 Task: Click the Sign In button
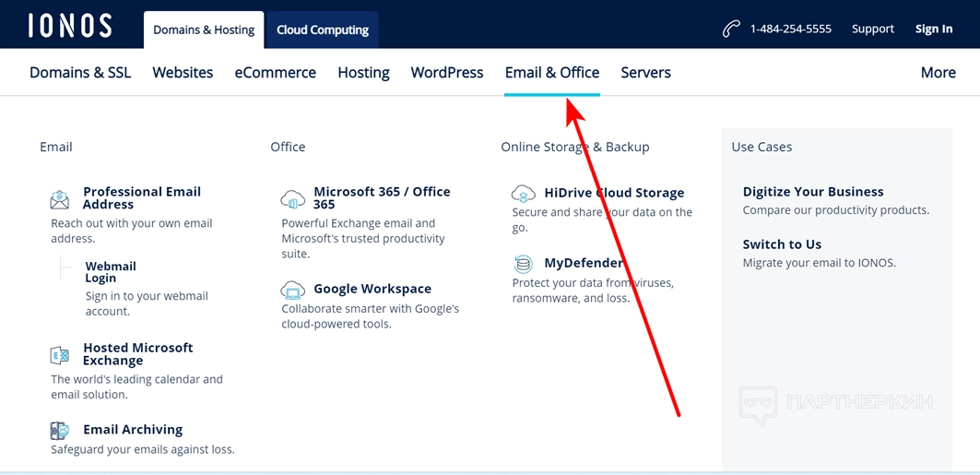pos(934,29)
